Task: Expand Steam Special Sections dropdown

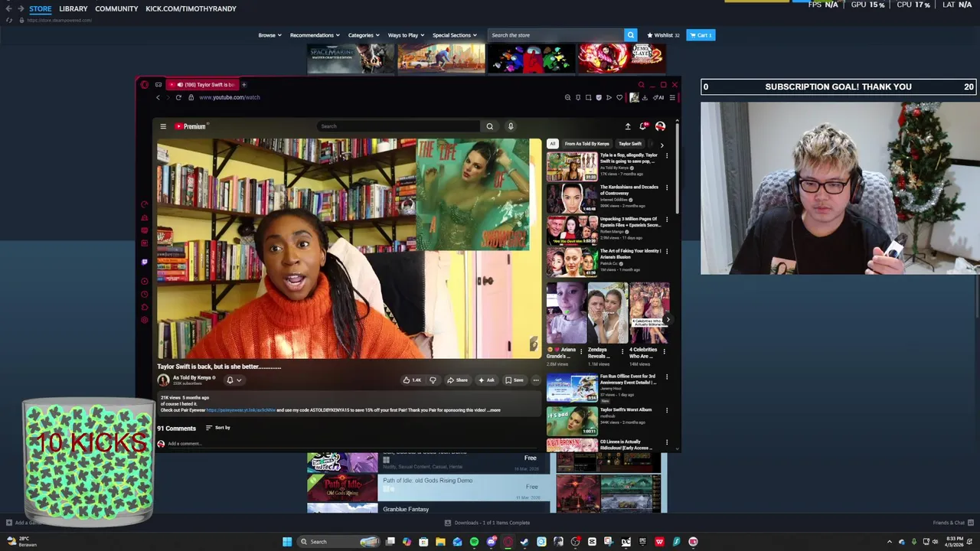Action: [x=455, y=35]
